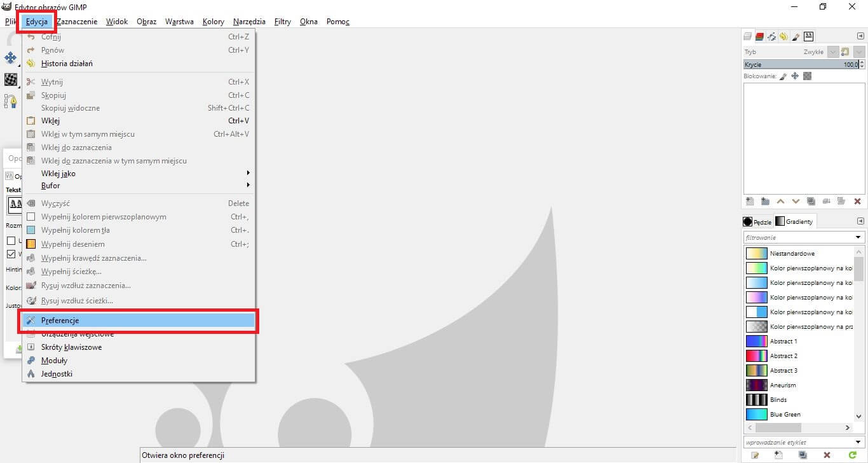Choose Preferencje from Edycja menu
Screen dimensions: 868x463
point(139,321)
